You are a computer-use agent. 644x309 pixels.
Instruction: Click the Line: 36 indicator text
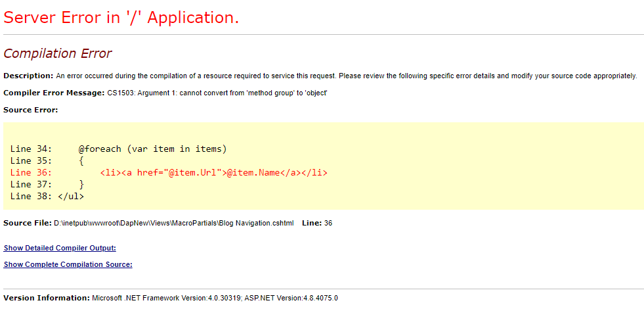click(x=317, y=223)
